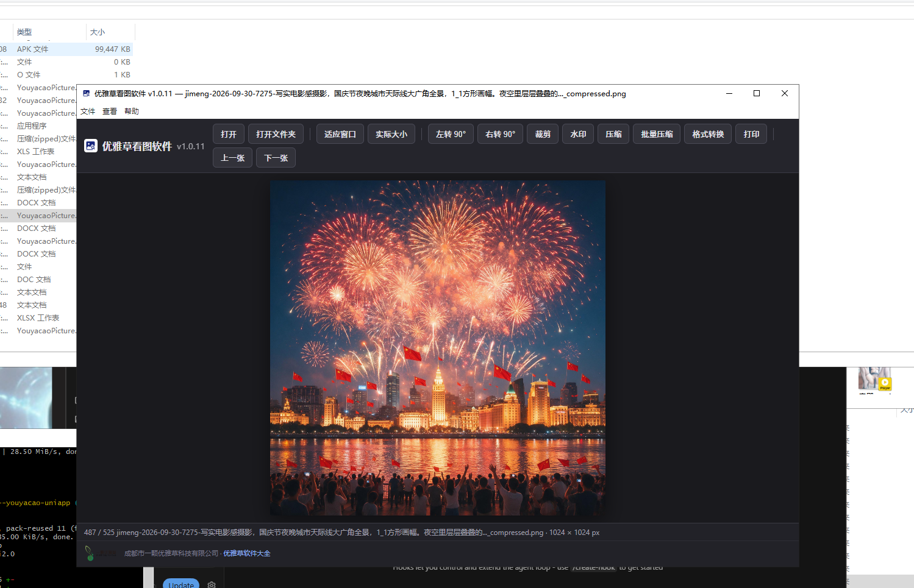914x588 pixels.
Task: Fit the image using 适应窗口
Action: point(340,134)
